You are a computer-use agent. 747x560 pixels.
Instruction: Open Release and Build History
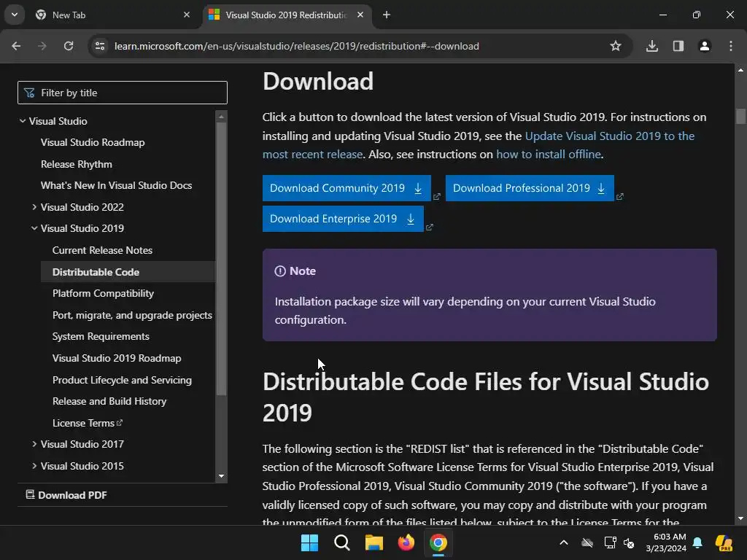tap(109, 401)
